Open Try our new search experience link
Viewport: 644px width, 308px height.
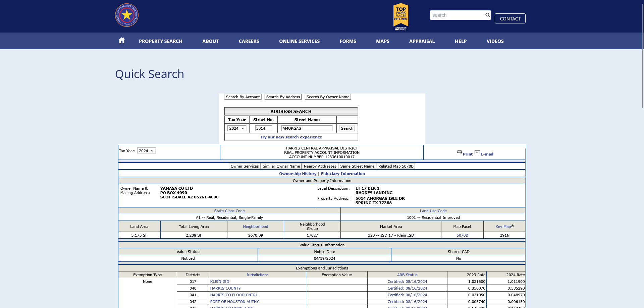coord(291,137)
